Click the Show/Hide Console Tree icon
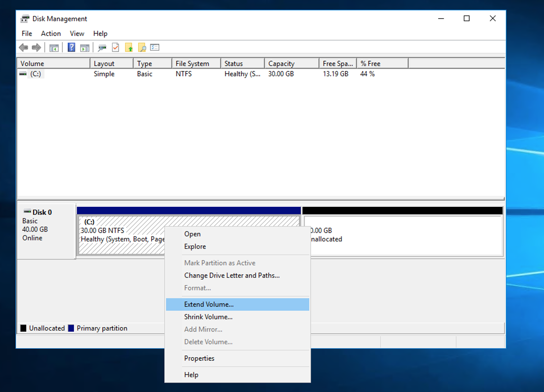The width and height of the screenshot is (544, 392). click(54, 48)
